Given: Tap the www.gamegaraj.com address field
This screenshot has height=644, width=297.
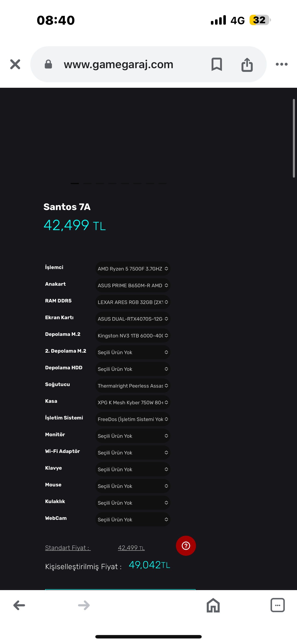Looking at the screenshot, I should tap(119, 64).
